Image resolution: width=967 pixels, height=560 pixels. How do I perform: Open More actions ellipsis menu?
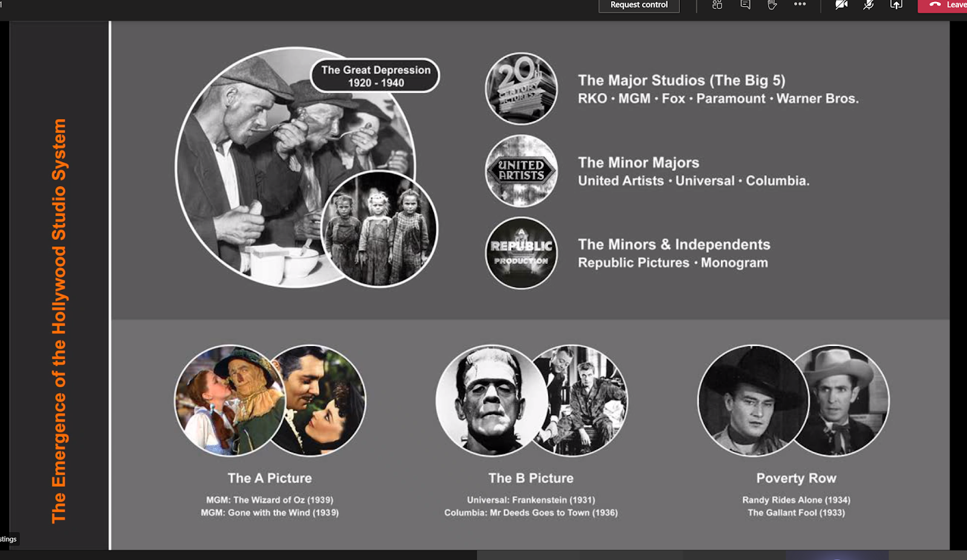(800, 5)
